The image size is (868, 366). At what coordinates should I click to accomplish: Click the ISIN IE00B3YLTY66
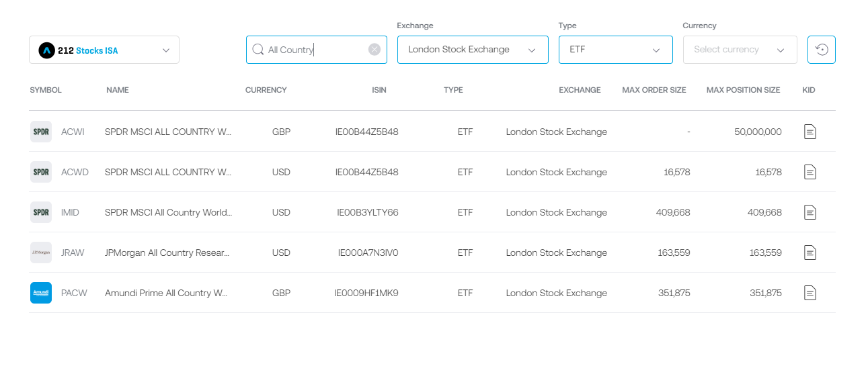pos(367,212)
